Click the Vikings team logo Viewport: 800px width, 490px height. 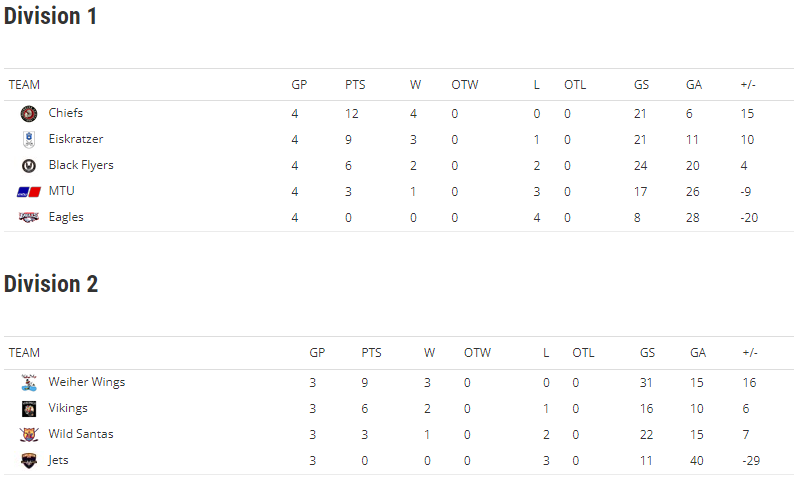29,409
